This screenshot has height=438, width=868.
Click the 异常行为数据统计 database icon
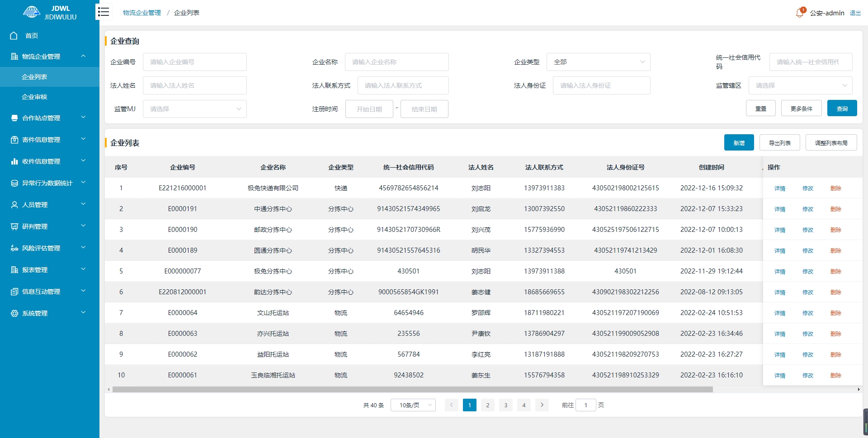(x=14, y=183)
